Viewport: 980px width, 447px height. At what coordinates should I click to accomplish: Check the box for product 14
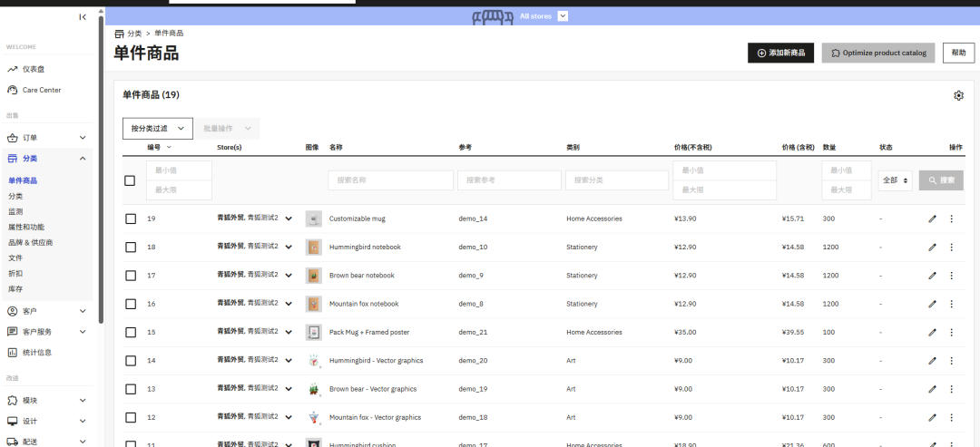pyautogui.click(x=131, y=361)
